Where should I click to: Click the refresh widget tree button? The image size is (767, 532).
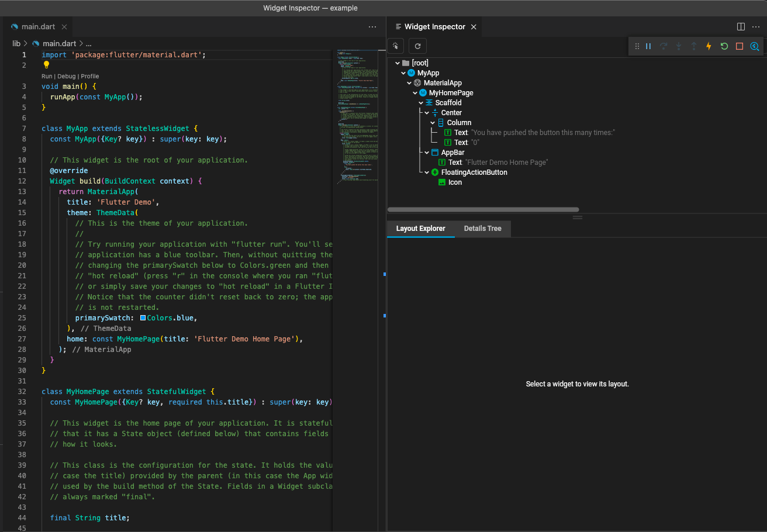click(417, 46)
